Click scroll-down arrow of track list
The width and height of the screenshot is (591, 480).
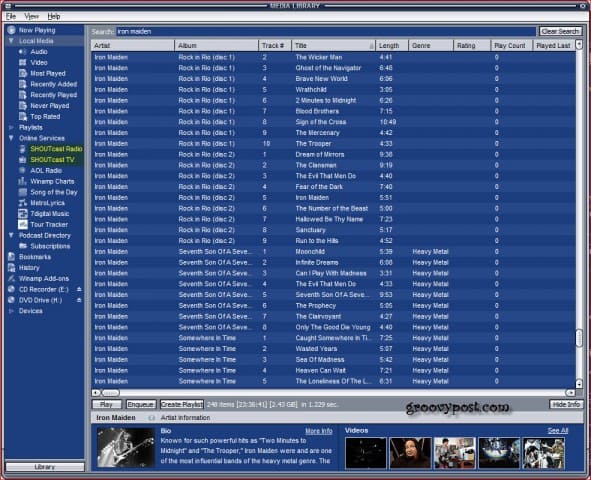coord(579,384)
